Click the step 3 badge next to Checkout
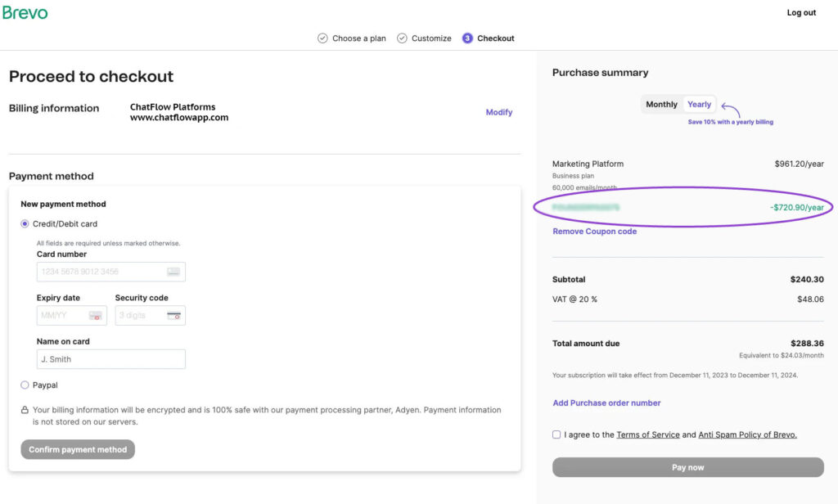 click(467, 38)
